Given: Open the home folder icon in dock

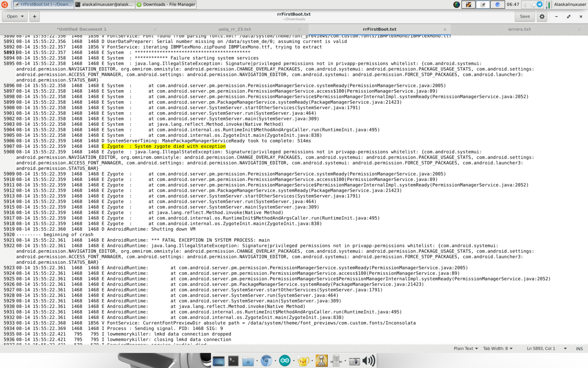Looking at the screenshot, I should [248, 361].
